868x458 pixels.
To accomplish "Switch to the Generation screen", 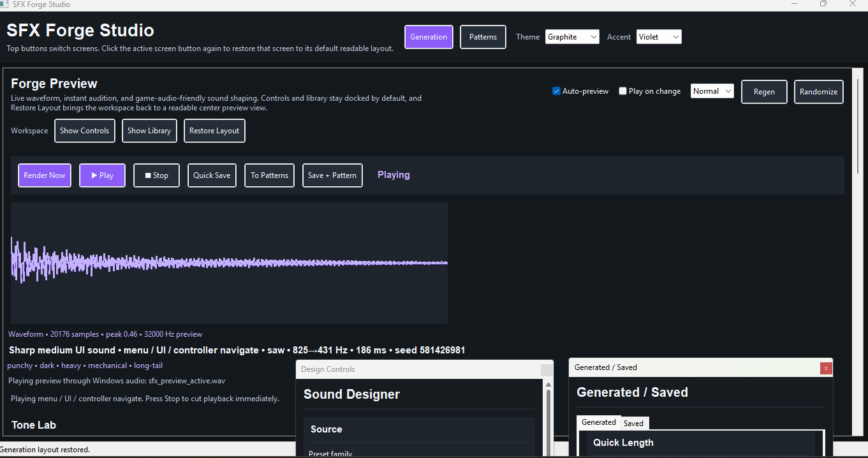I will pos(429,37).
